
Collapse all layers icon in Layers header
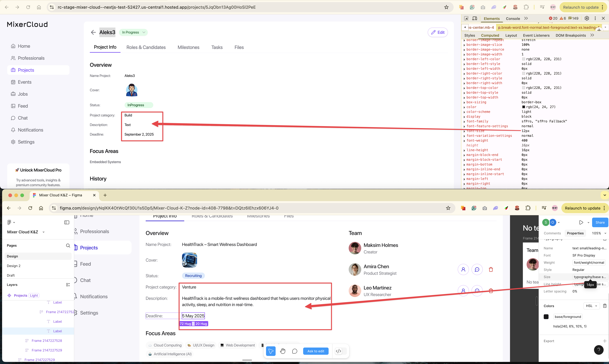(x=68, y=285)
